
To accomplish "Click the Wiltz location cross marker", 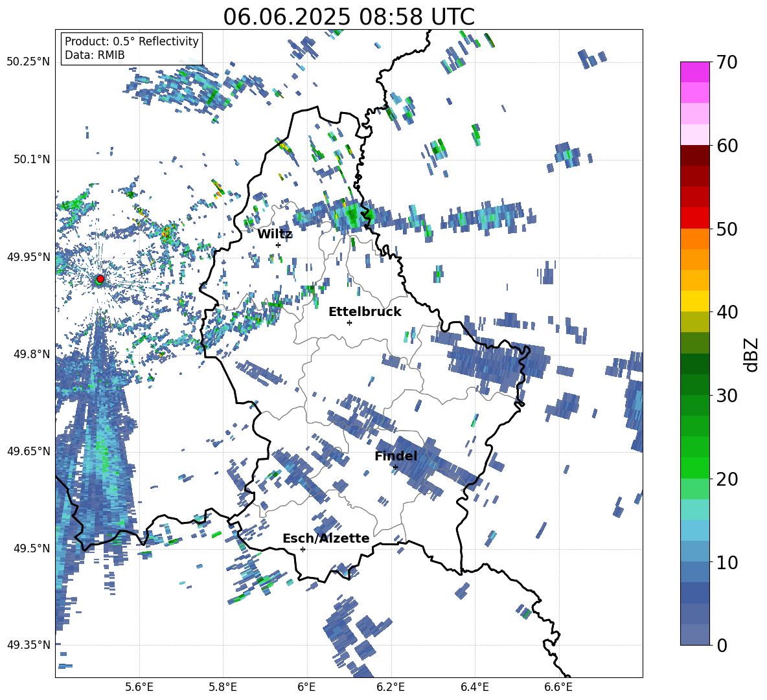I will [279, 245].
